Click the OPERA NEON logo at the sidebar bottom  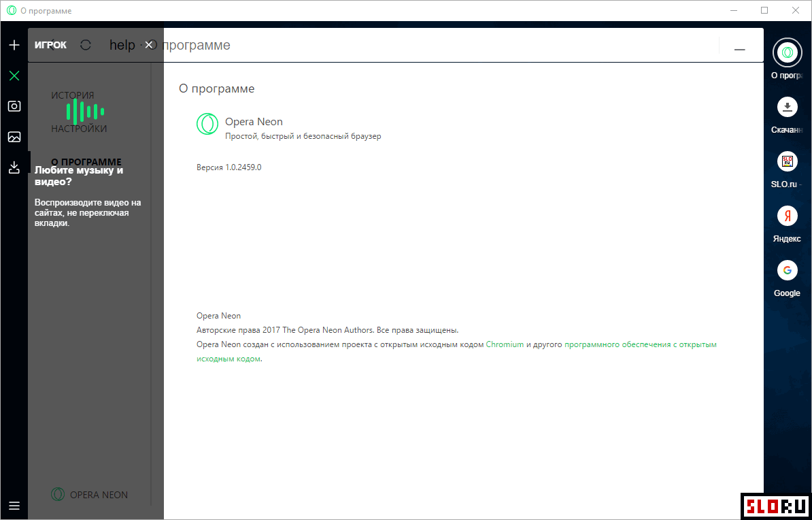tap(89, 495)
